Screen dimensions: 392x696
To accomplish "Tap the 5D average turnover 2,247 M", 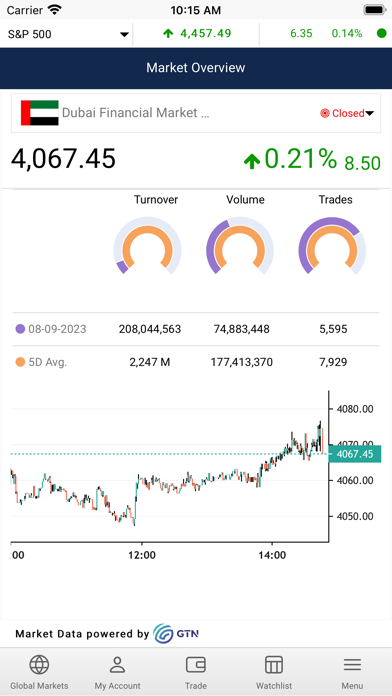I will (150, 362).
